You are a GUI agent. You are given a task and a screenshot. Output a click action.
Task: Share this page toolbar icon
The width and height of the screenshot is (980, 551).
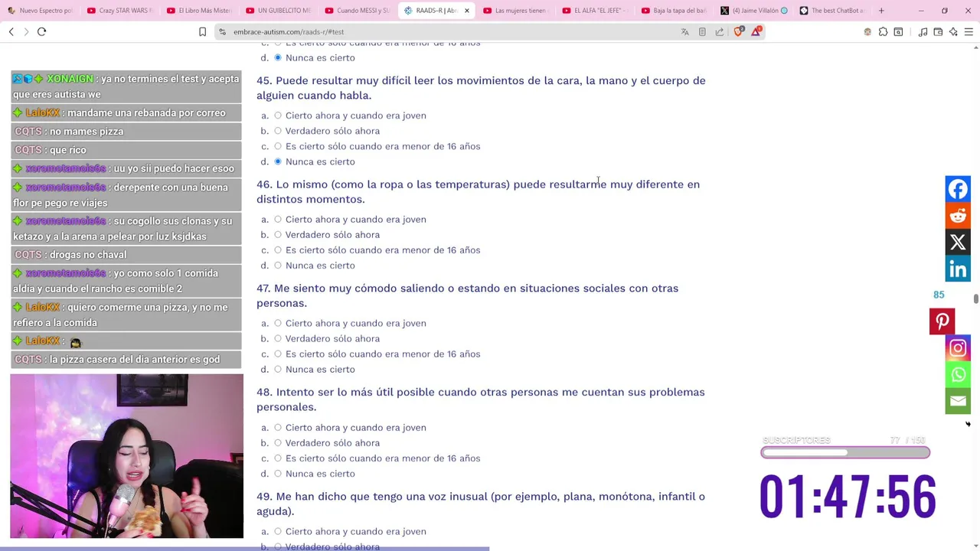[x=720, y=31]
